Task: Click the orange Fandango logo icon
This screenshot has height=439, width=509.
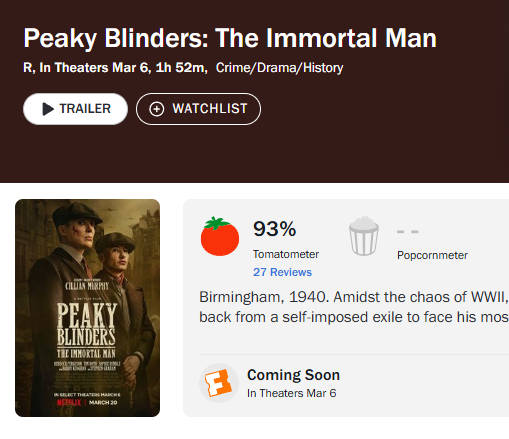Action: click(x=219, y=383)
